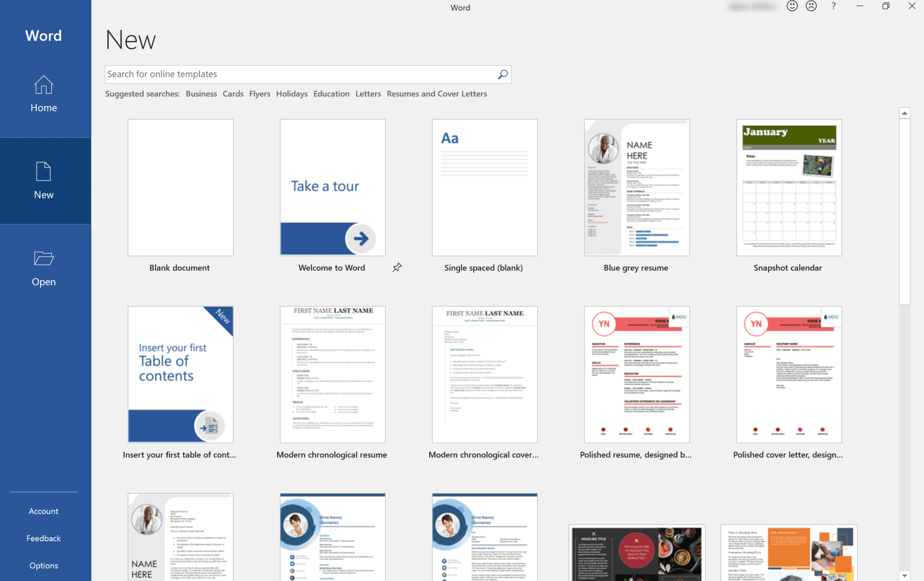Viewport: 924px width, 581px height.
Task: Open Account settings
Action: (x=43, y=511)
